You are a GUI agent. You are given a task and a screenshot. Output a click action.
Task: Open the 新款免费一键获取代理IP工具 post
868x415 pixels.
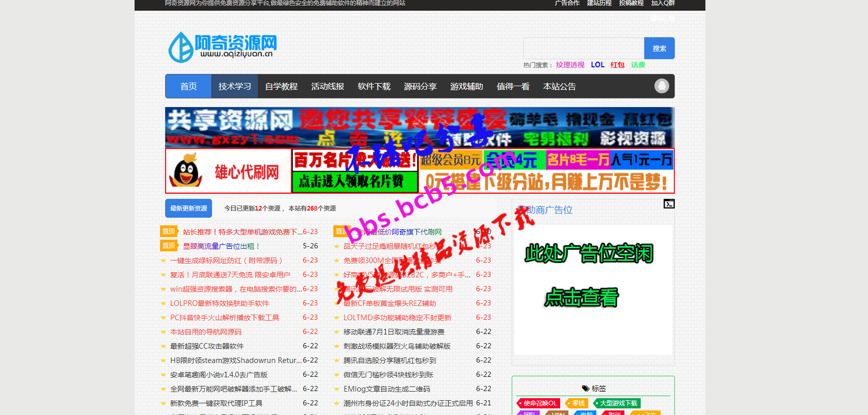(x=217, y=403)
